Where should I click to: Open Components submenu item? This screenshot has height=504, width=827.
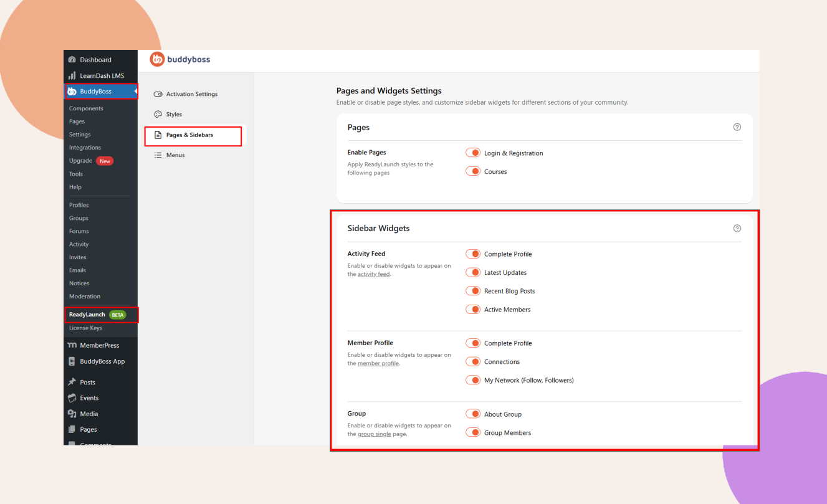(86, 108)
